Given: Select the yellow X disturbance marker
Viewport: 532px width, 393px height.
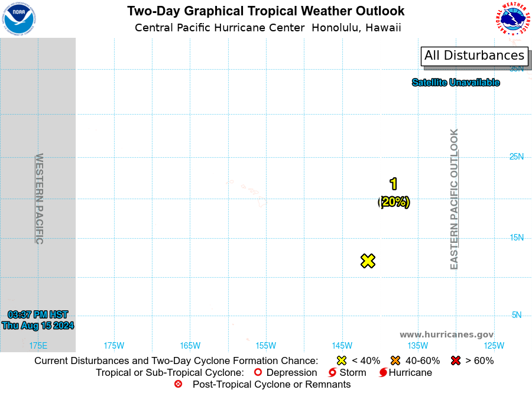Looking at the screenshot, I should (368, 261).
